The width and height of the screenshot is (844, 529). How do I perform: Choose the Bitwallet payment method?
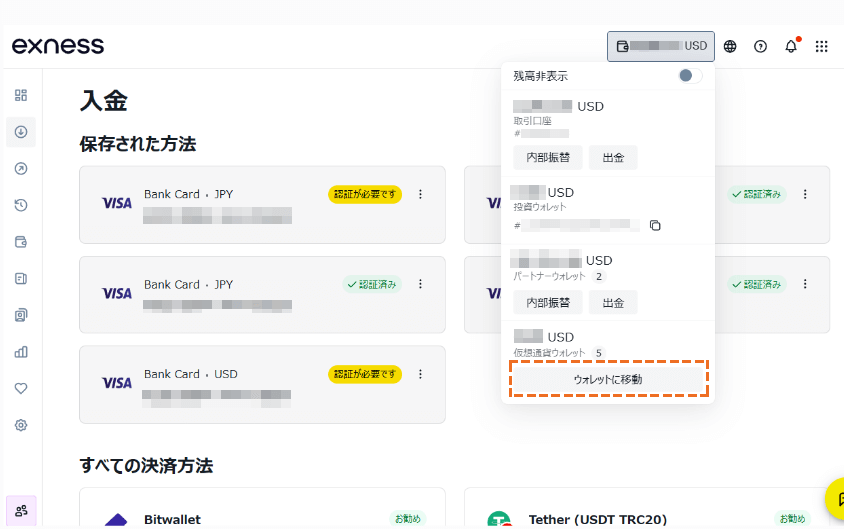coord(262,509)
